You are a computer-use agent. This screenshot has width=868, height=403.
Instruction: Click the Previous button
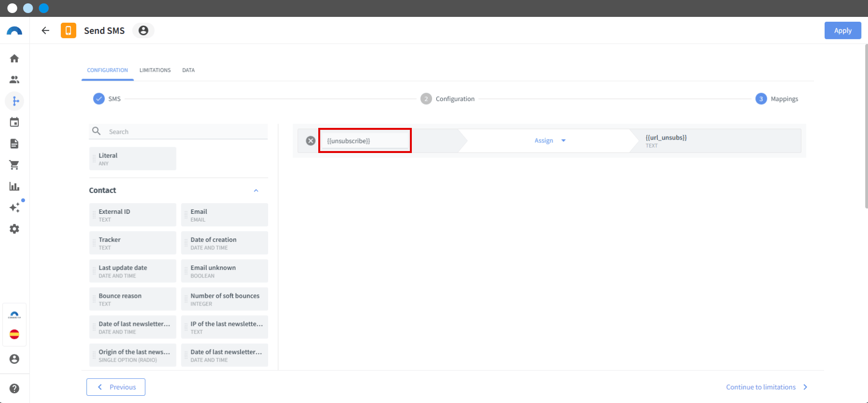click(116, 387)
